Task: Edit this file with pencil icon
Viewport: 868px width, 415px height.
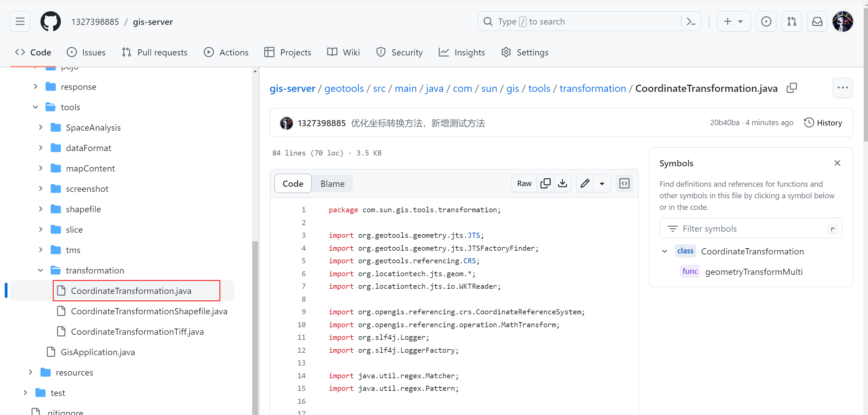Action: pos(585,183)
